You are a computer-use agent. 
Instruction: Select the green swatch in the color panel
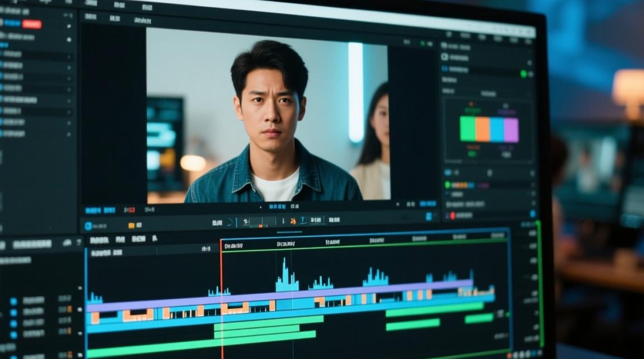[468, 129]
